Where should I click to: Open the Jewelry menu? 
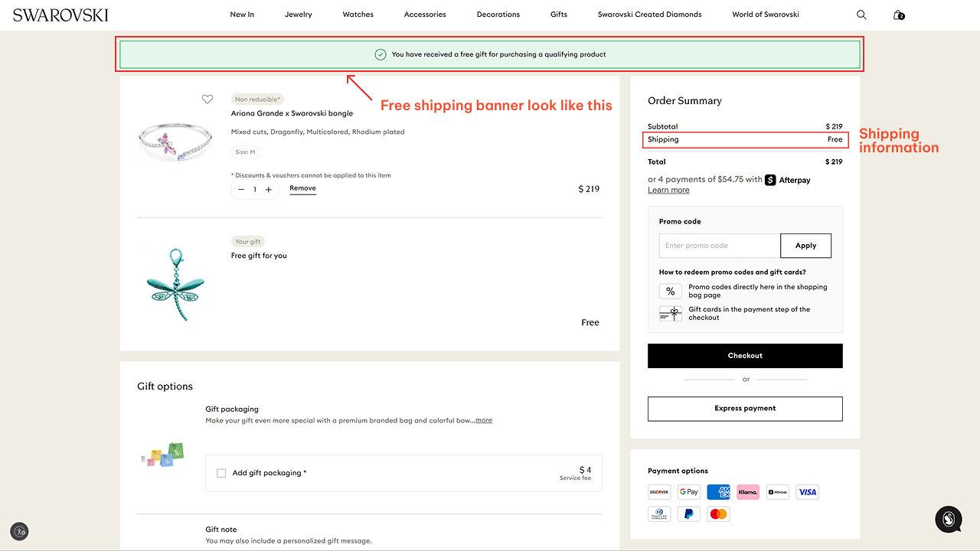click(298, 15)
